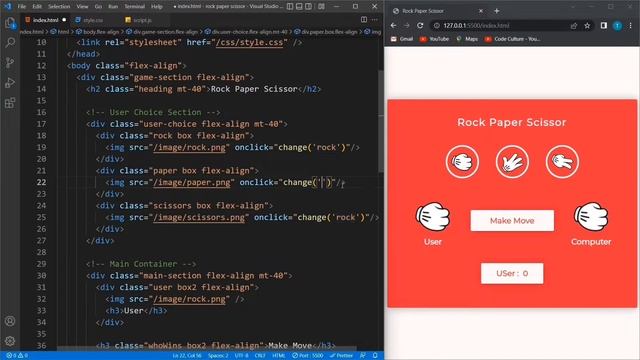
Task: Click the browser Back arrow
Action: (x=393, y=25)
